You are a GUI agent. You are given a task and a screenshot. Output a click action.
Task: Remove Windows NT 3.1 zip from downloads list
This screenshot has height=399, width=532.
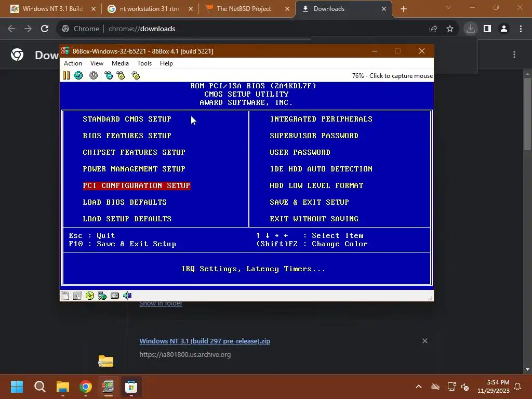425,341
